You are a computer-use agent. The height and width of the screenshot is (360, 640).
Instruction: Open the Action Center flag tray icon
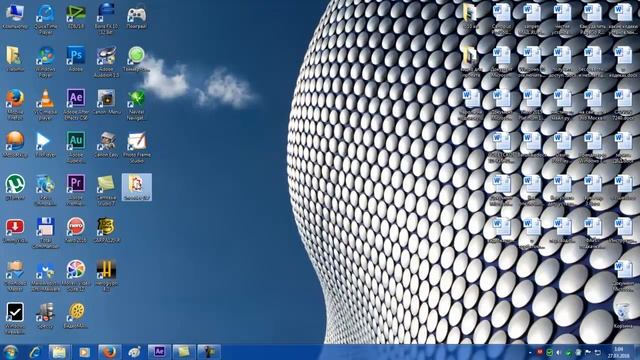[x=588, y=352]
